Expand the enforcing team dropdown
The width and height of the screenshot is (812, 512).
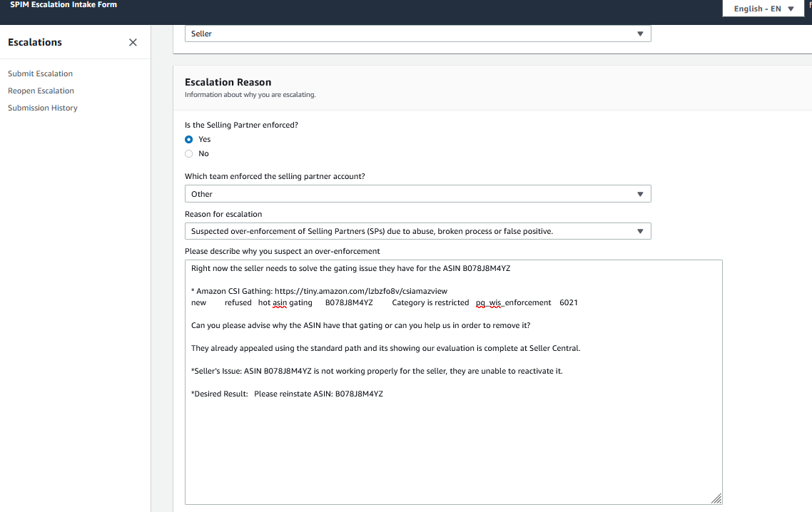(x=417, y=194)
